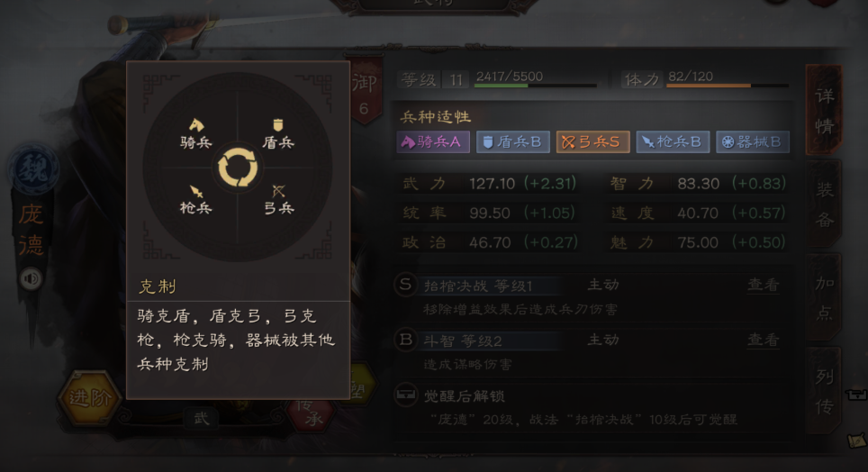Click the 进阶 hexagon button

(x=90, y=398)
